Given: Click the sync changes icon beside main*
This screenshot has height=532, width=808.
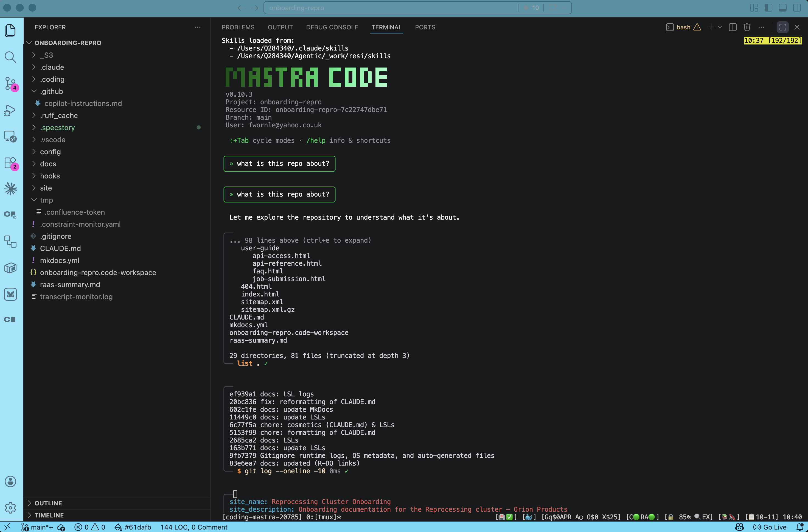Looking at the screenshot, I should click(x=61, y=527).
